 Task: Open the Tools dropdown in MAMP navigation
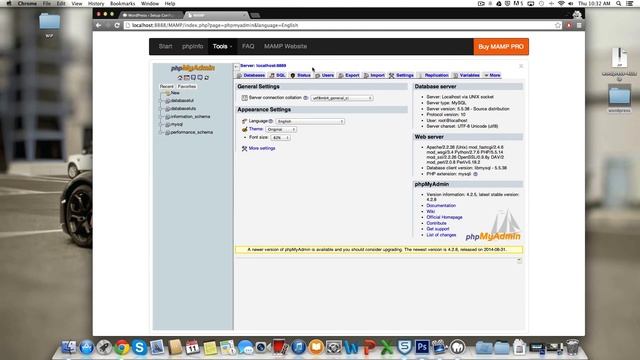[x=222, y=47]
